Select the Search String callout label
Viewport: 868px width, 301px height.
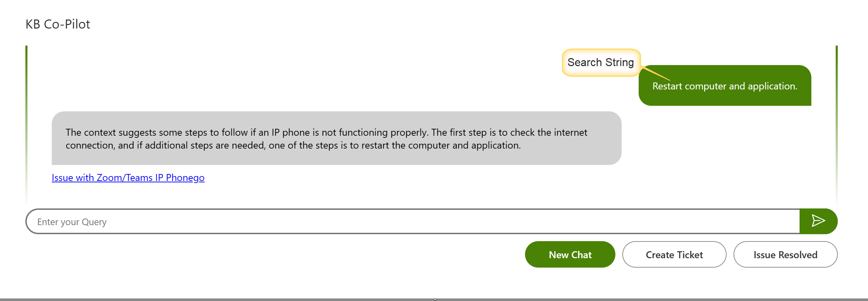601,62
